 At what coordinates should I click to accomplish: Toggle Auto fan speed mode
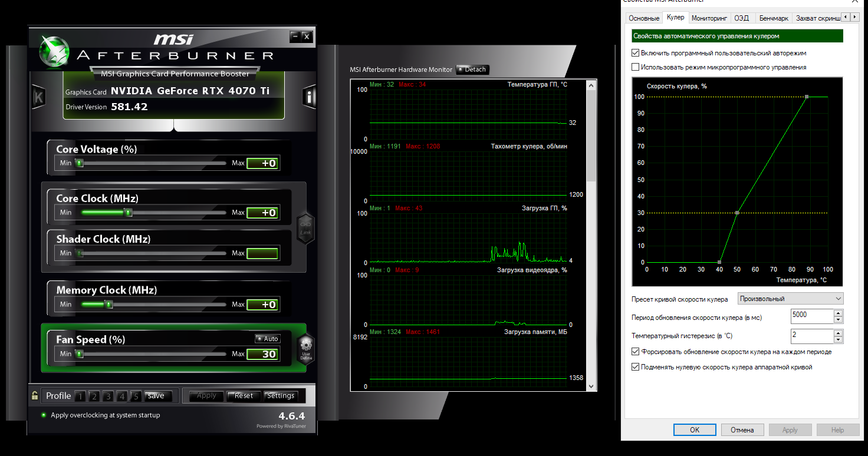tap(268, 339)
